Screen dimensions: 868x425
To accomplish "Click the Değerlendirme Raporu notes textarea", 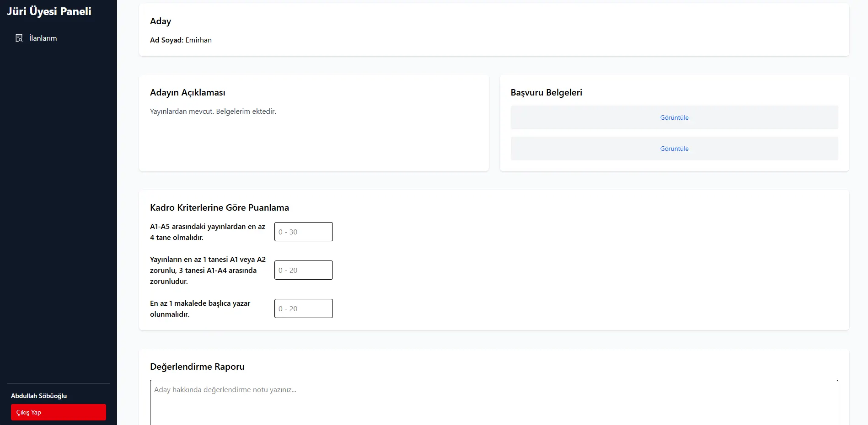I will tap(494, 402).
